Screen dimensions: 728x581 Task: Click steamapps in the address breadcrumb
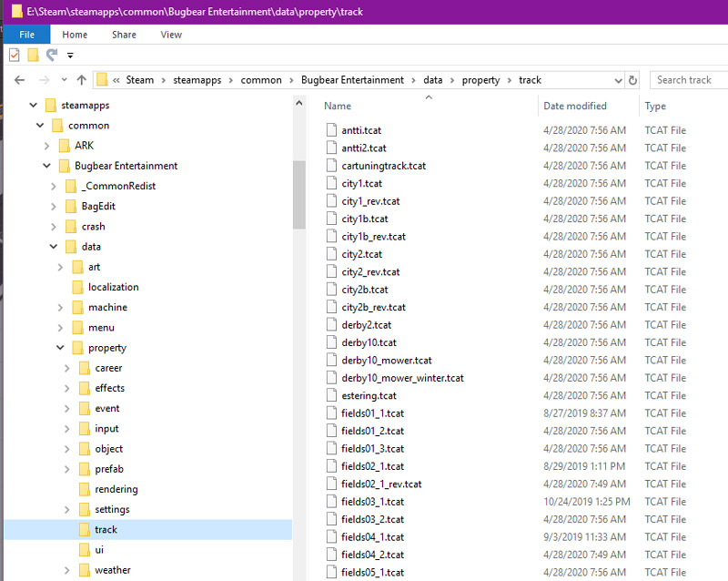click(x=197, y=80)
